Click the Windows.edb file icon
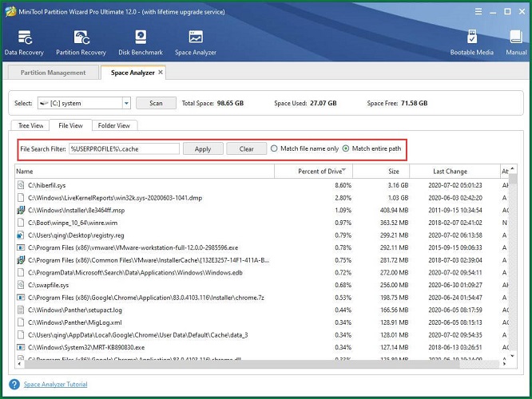Image resolution: width=532 pixels, height=399 pixels. (x=21, y=272)
